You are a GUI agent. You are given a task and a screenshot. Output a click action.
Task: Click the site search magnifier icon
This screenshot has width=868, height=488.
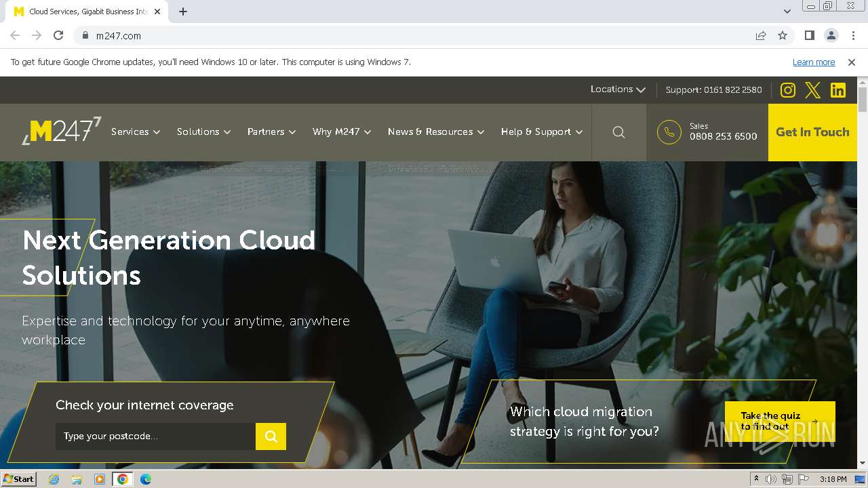618,132
